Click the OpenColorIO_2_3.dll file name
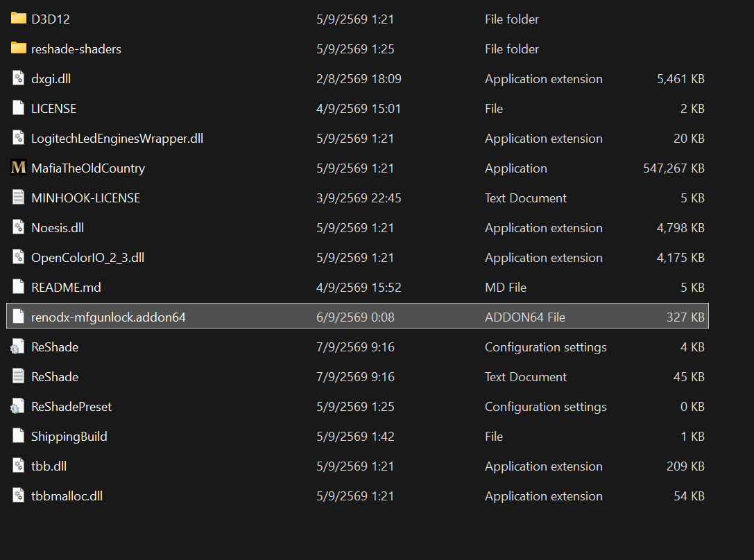754x560 pixels. tap(87, 257)
